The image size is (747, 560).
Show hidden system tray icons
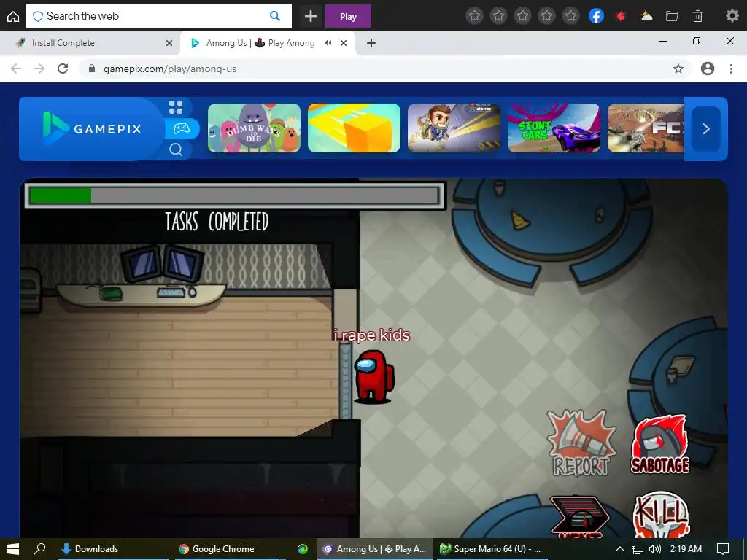pyautogui.click(x=620, y=549)
